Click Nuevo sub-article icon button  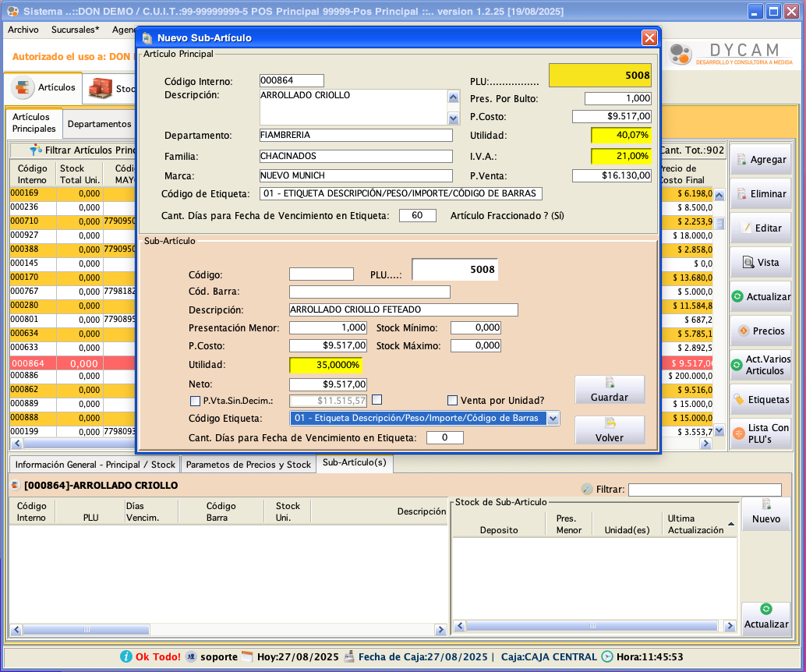click(x=765, y=512)
